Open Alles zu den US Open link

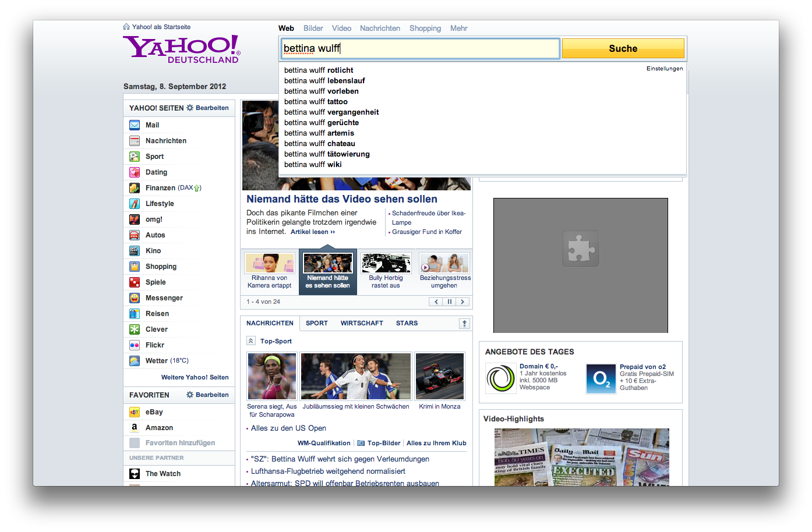288,428
